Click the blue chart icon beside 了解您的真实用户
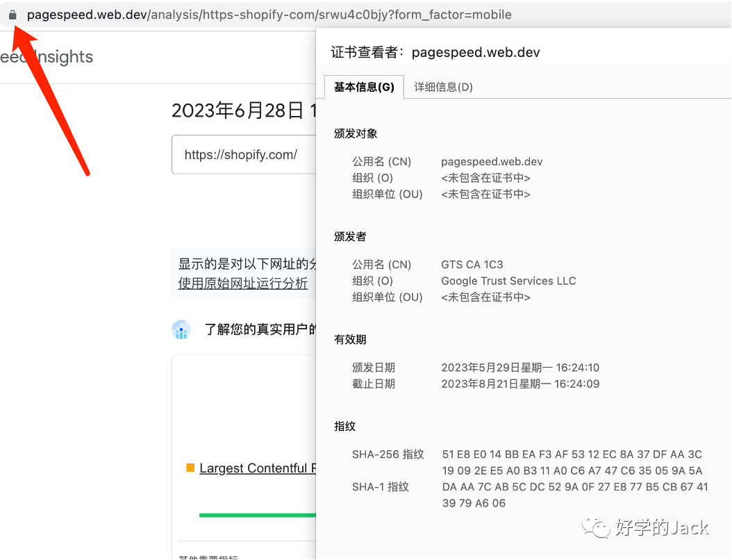This screenshot has width=732, height=560. (x=181, y=330)
